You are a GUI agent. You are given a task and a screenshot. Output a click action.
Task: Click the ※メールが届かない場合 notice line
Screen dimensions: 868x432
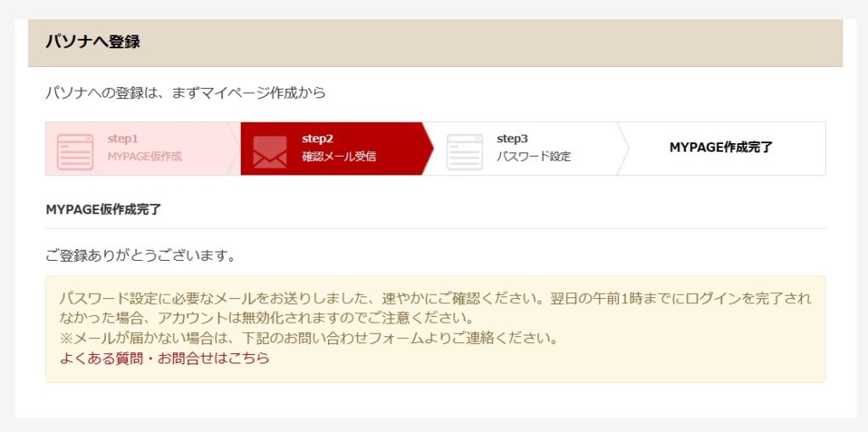[x=307, y=338]
